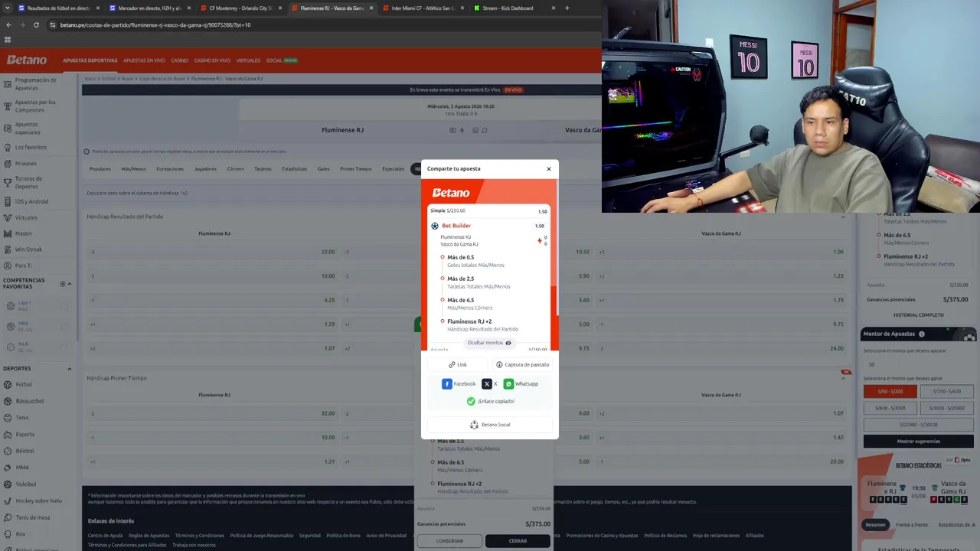Click the Betano logo in site header
Viewport: 980px width, 551px height.
pyautogui.click(x=27, y=60)
